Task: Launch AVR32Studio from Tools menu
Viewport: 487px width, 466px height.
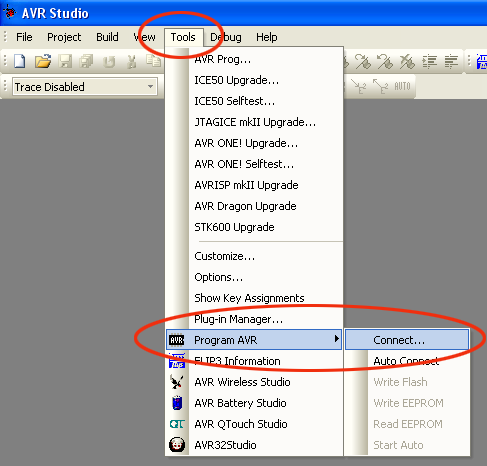Action: (x=254, y=445)
